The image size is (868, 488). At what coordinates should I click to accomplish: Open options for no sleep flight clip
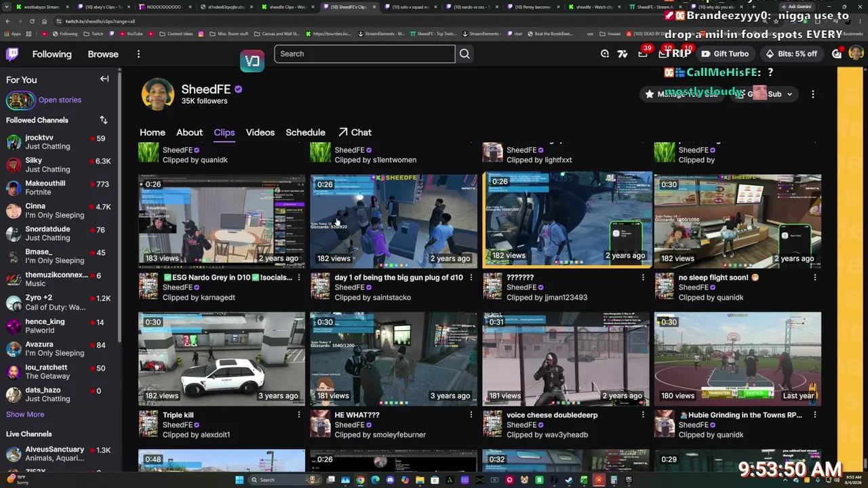point(815,277)
